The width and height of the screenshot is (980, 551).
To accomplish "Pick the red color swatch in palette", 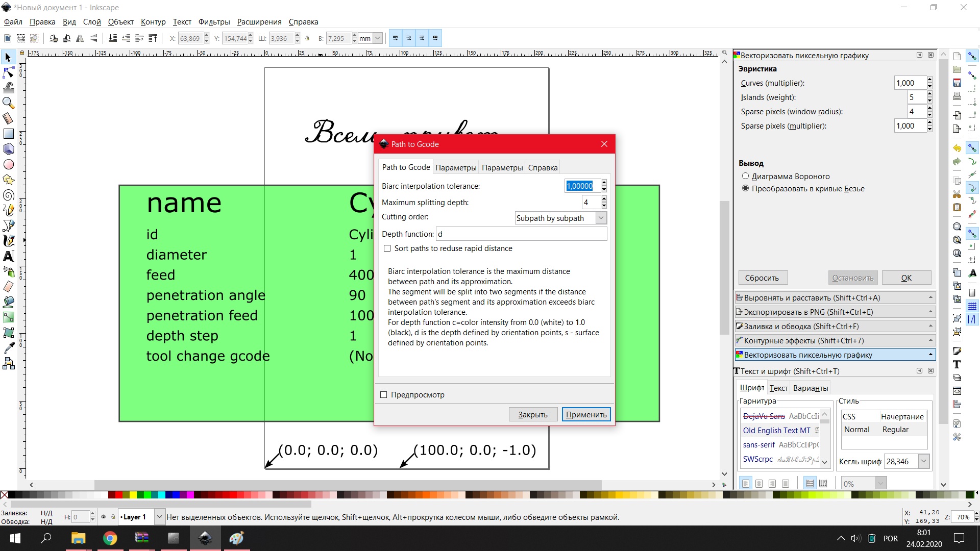I will tap(119, 494).
